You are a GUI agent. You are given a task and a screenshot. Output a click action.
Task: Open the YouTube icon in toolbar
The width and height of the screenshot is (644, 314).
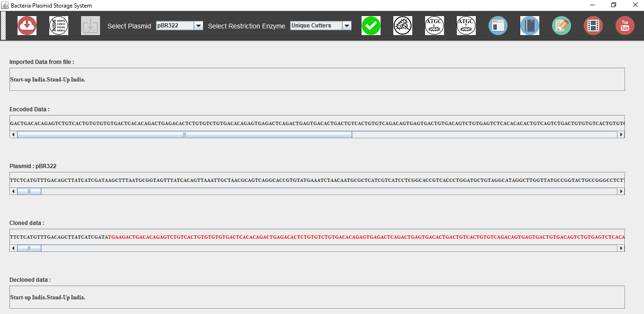625,26
